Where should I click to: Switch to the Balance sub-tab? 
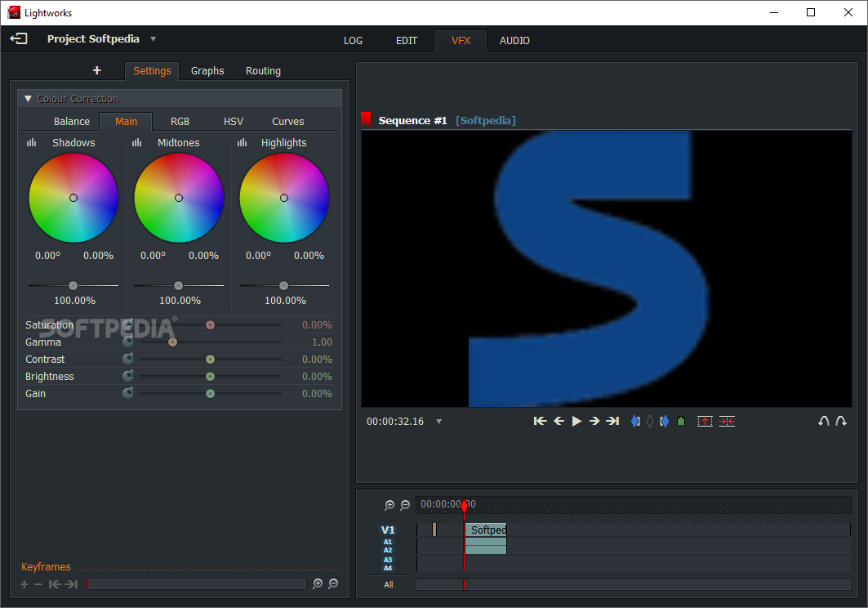tap(71, 122)
